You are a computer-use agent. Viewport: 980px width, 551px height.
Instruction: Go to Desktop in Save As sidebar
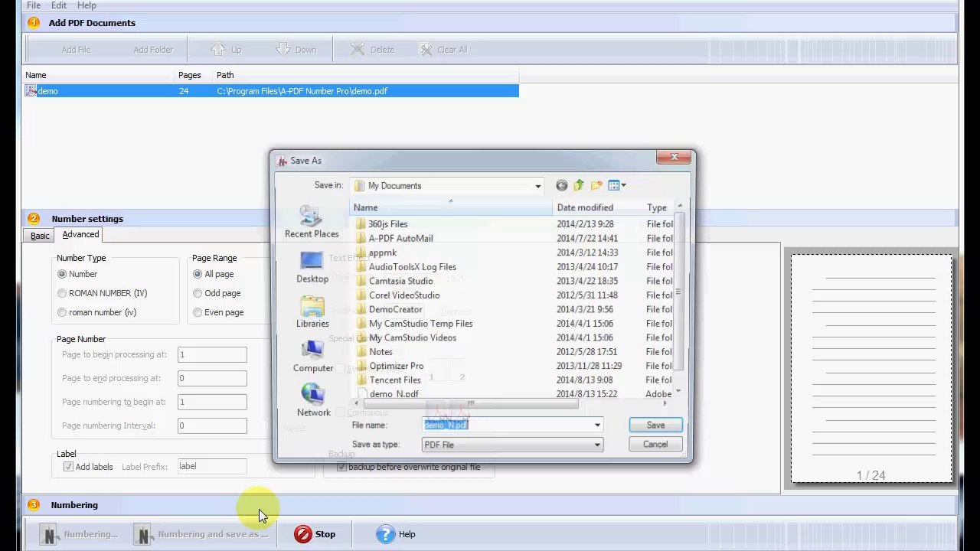click(x=312, y=267)
